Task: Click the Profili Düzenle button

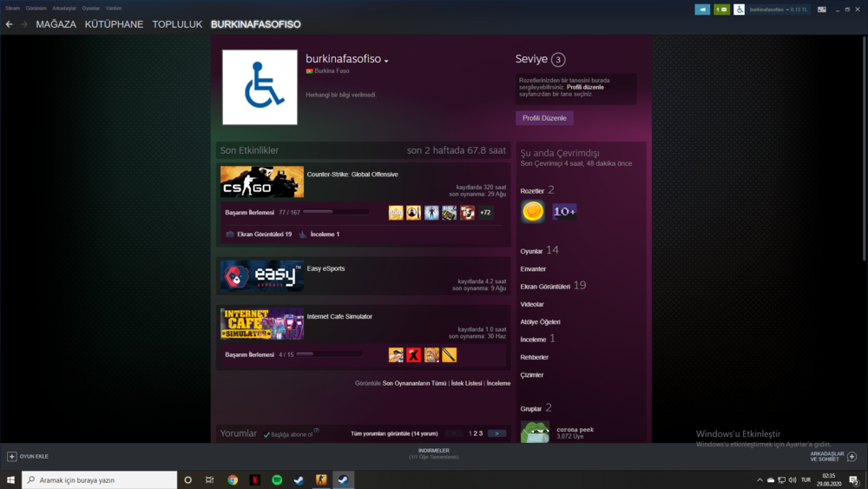Action: pyautogui.click(x=545, y=118)
